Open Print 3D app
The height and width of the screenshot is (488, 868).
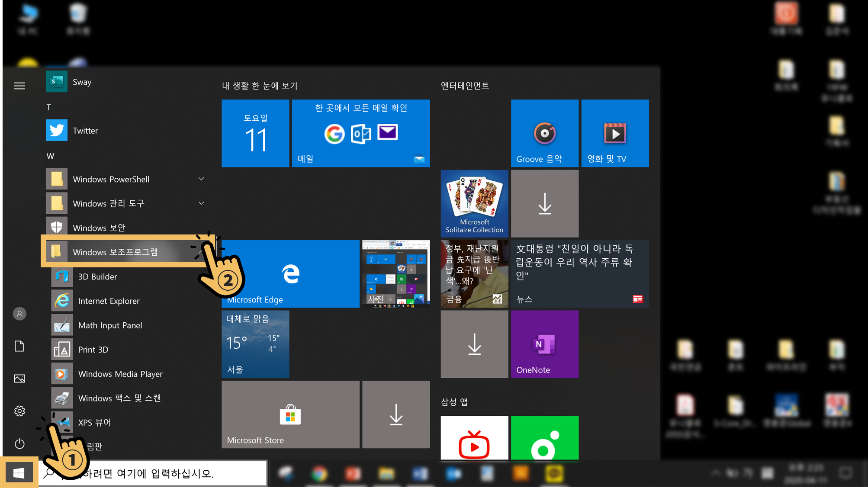click(x=93, y=349)
